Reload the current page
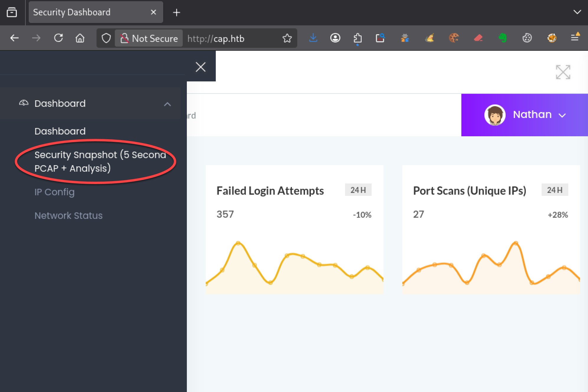This screenshot has width=588, height=392. pyautogui.click(x=58, y=38)
